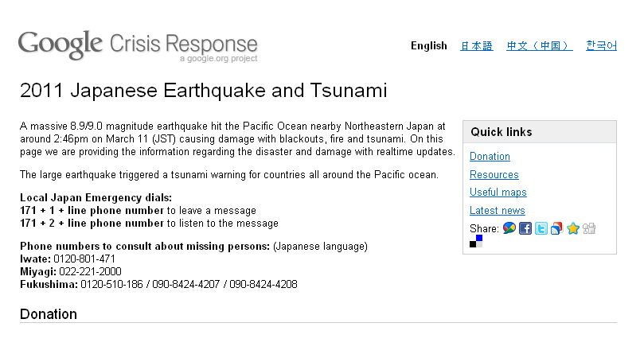Switch language to Korean (한국어)
Screen dimensions: 644x354
(x=601, y=45)
